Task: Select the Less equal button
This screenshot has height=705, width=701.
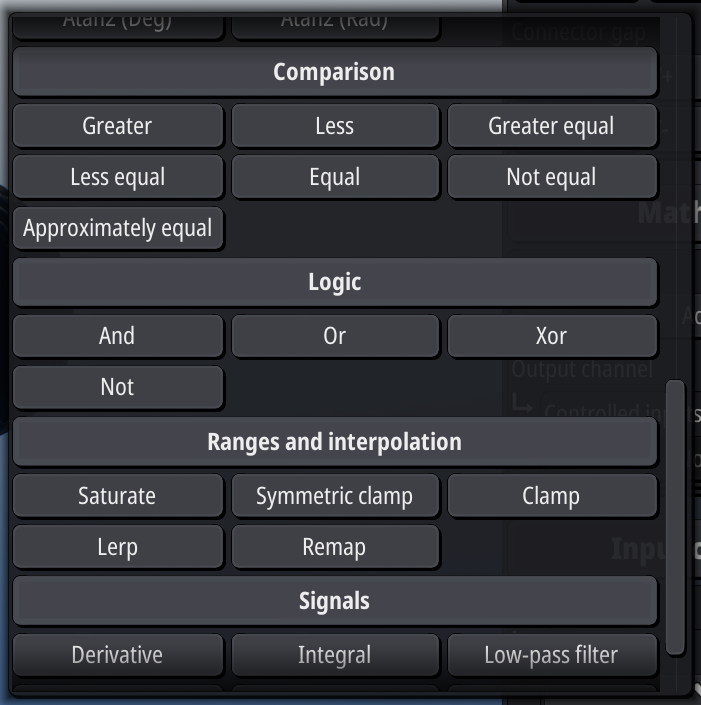Action: pos(118,177)
